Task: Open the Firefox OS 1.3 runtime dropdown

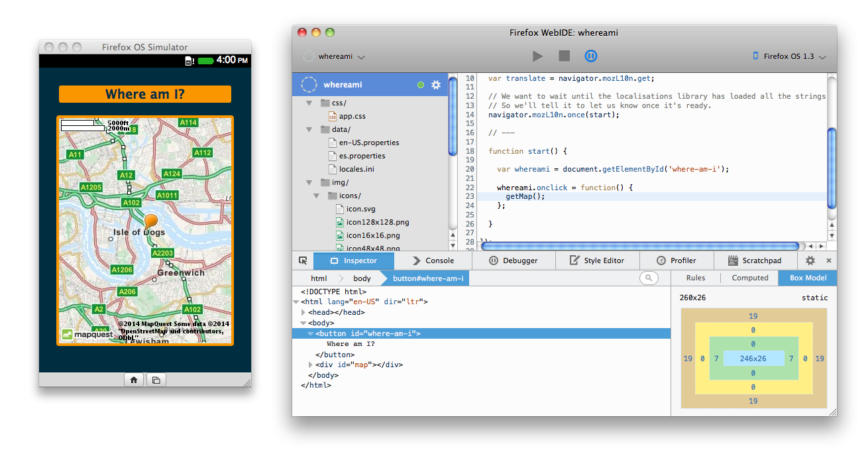Action: 789,56
